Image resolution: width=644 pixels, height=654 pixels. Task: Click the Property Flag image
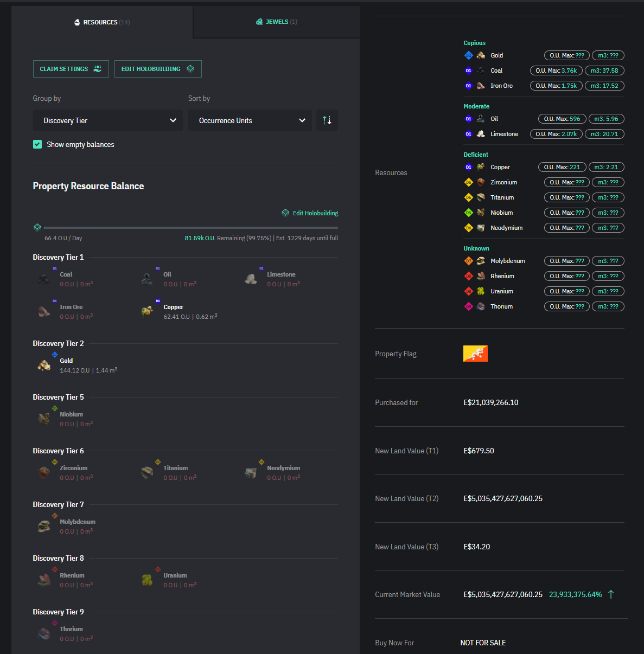475,354
